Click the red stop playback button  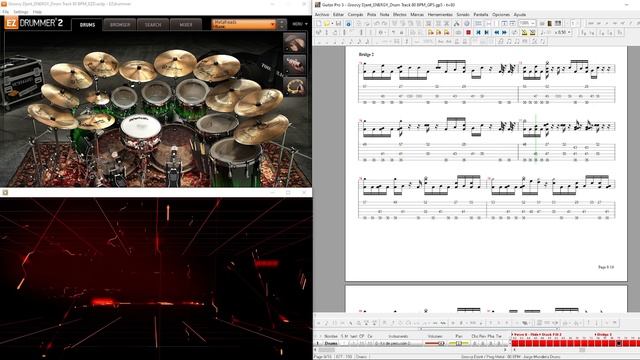click(468, 32)
